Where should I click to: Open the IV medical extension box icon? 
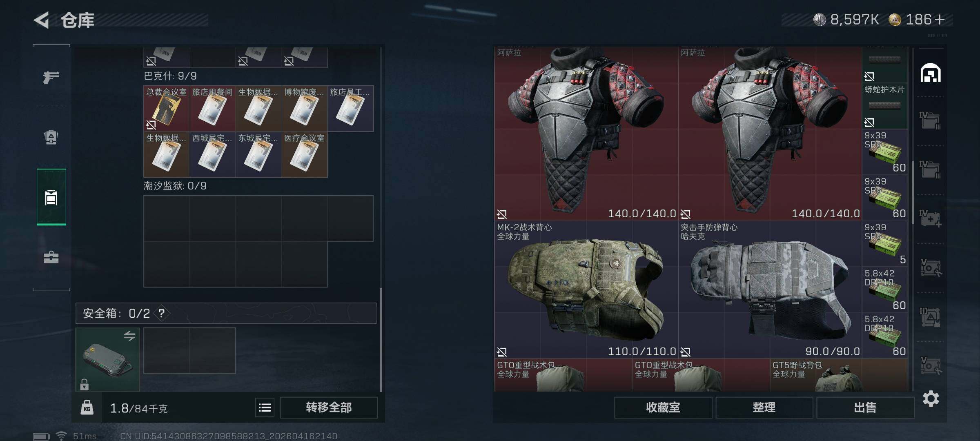pos(930,219)
